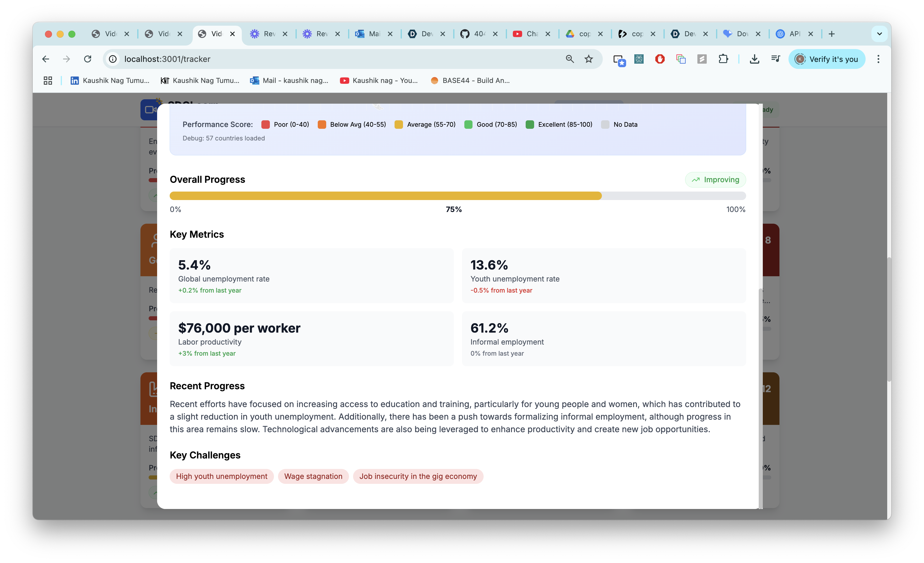Click the localhost address bar field
The image size is (924, 563).
tap(338, 59)
